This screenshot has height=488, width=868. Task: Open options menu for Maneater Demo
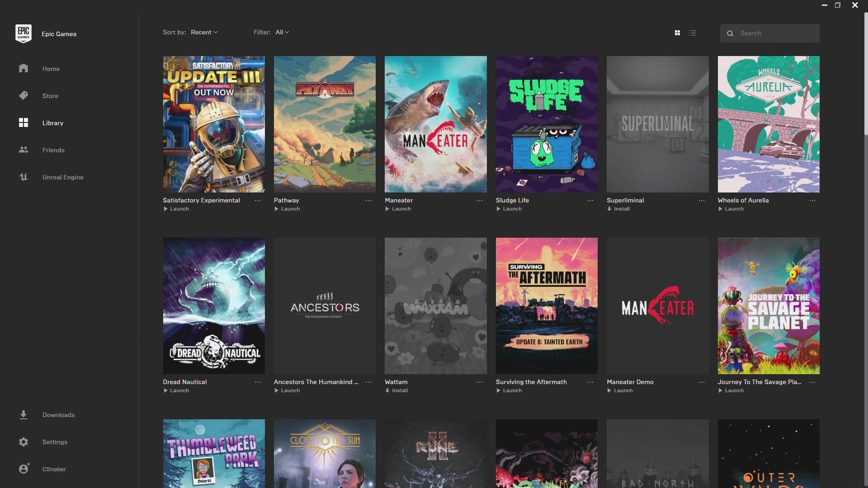tap(702, 382)
